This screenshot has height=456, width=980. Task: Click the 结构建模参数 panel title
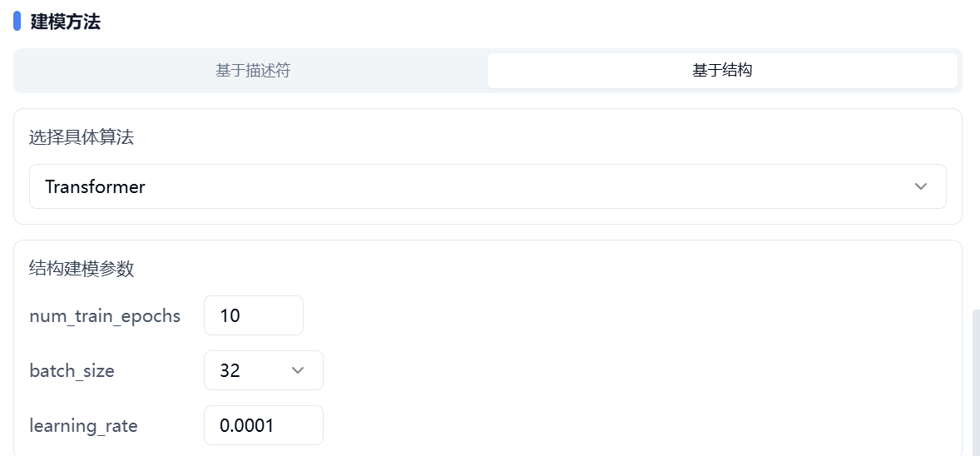coord(82,269)
